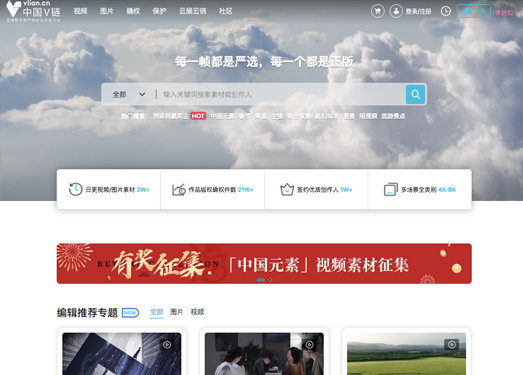Click the 热门搜索 label
Image resolution: width=523 pixels, height=375 pixels.
[x=134, y=116]
